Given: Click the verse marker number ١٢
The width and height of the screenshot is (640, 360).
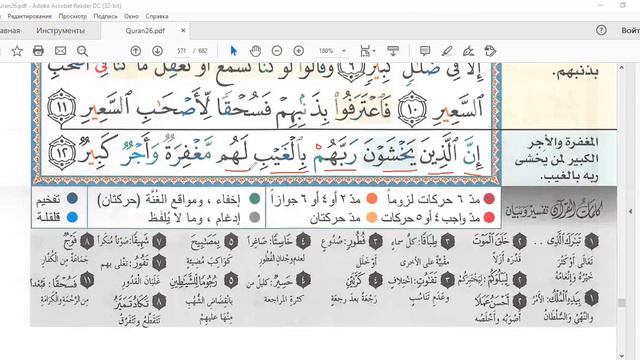Looking at the screenshot, I should 62,153.
